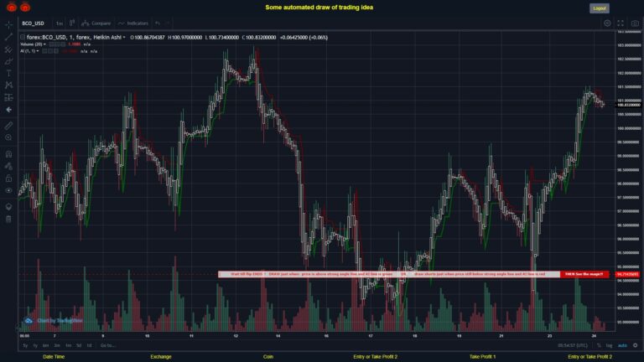Viewport: 644px width, 362px height.
Task: Click the trash remove drawings icon
Action: pos(8,220)
